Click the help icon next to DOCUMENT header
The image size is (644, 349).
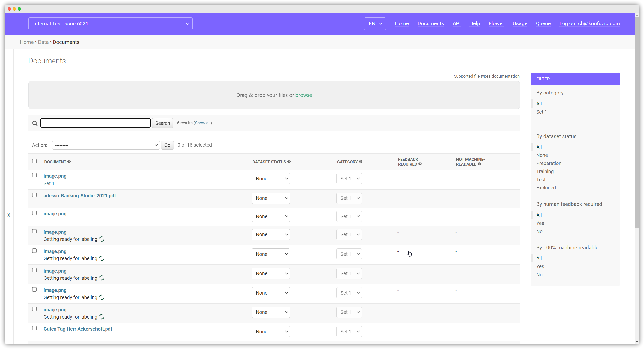(x=69, y=162)
